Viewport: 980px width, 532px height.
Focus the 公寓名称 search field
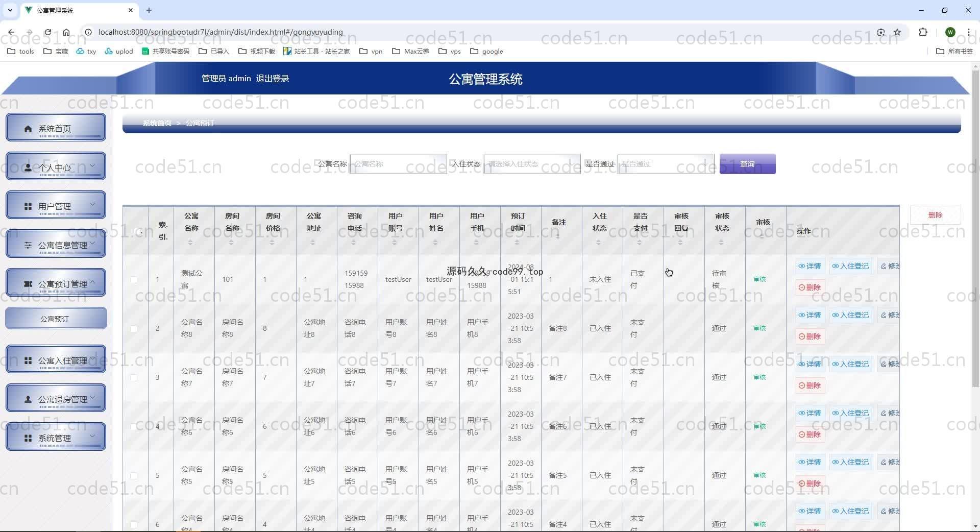pyautogui.click(x=398, y=164)
